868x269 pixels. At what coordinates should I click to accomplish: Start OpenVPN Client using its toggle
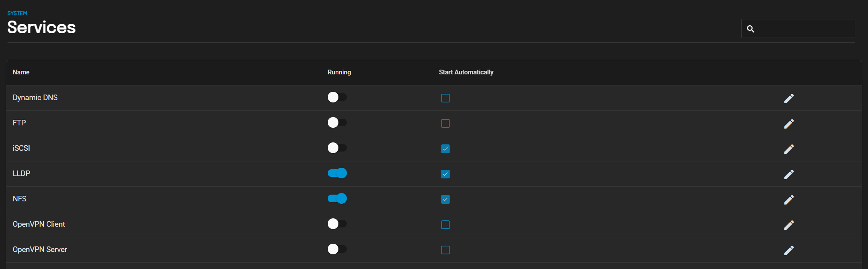click(337, 224)
